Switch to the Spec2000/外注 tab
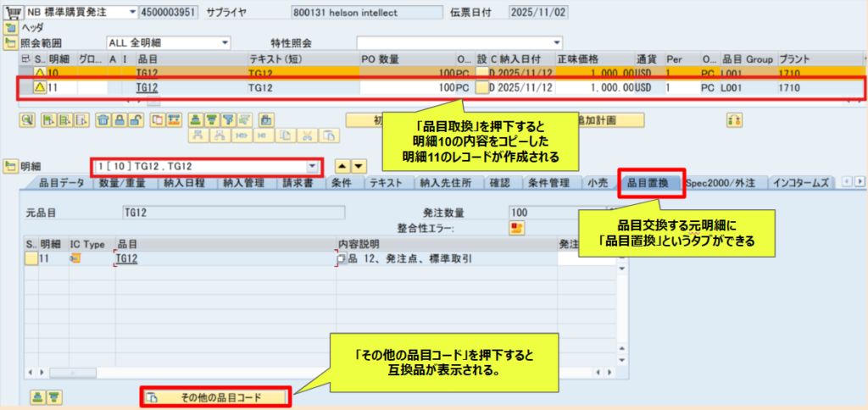This screenshot has width=868, height=410. click(722, 185)
